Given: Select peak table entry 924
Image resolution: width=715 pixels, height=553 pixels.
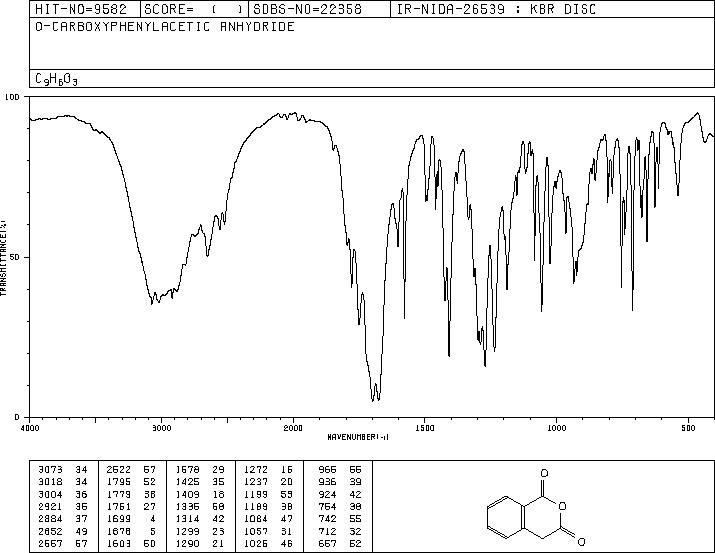Looking at the screenshot, I should [x=327, y=495].
